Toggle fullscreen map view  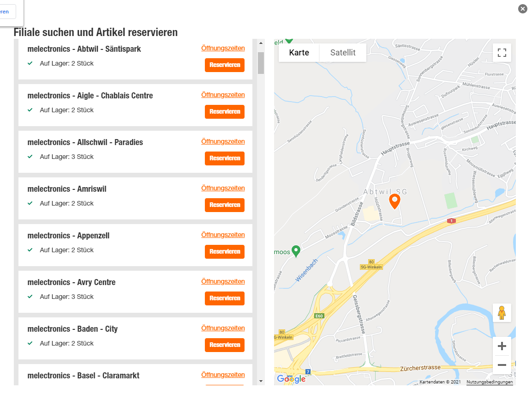[502, 53]
